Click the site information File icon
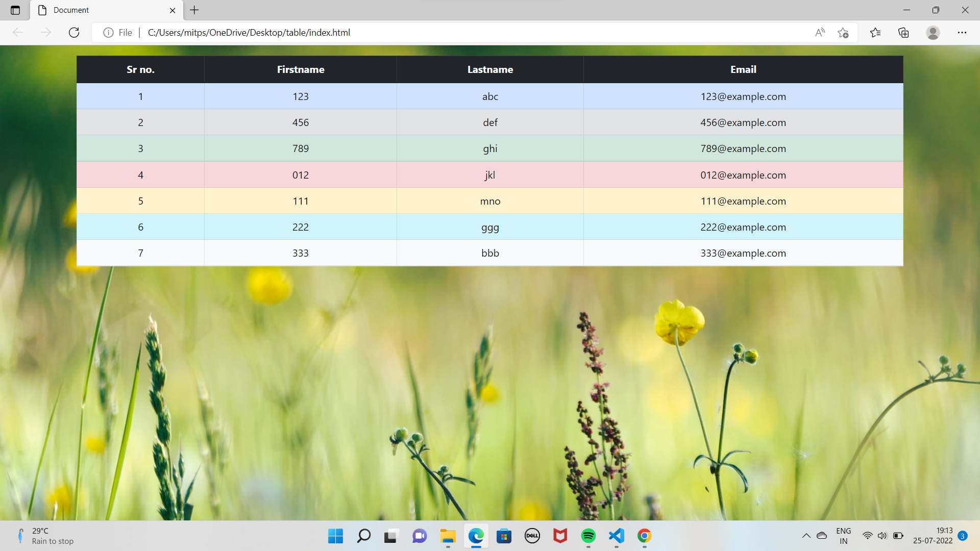The height and width of the screenshot is (551, 980). point(108,33)
